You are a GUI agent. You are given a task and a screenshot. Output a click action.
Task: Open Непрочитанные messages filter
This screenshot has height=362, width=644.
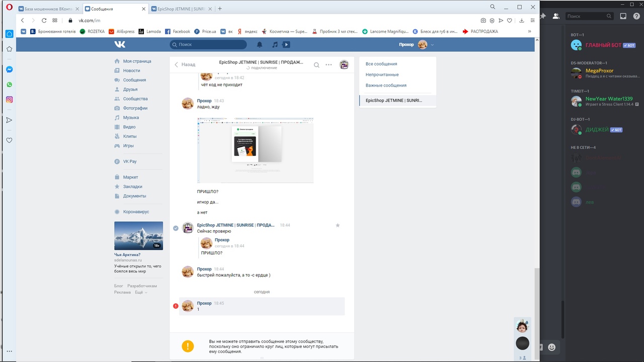coord(382,74)
